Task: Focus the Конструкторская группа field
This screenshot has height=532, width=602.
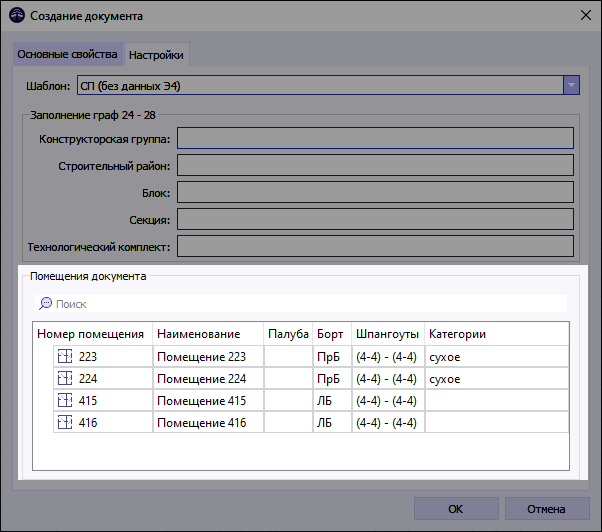Action: tap(375, 138)
